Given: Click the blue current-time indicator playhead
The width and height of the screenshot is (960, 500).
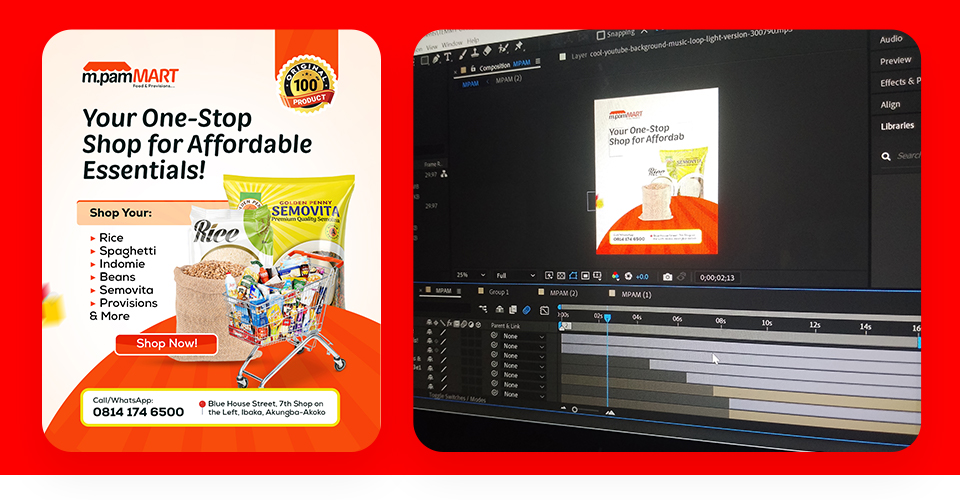Looking at the screenshot, I should click(x=607, y=318).
